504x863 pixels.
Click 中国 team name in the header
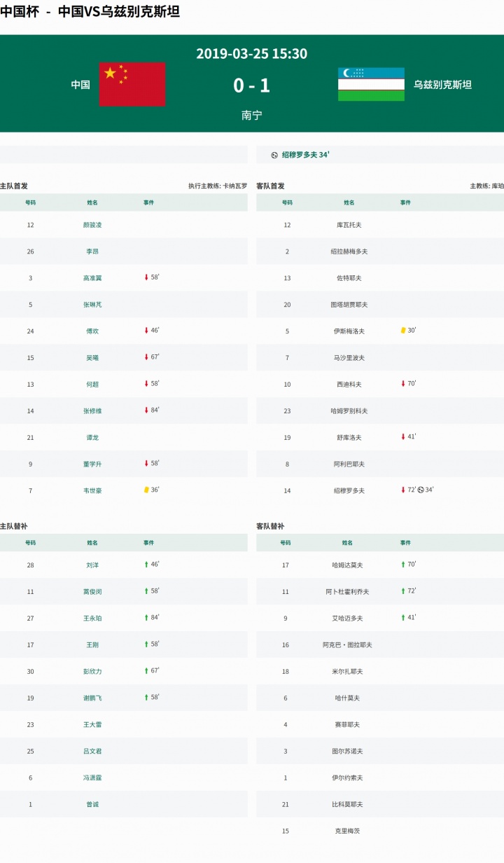tap(80, 85)
